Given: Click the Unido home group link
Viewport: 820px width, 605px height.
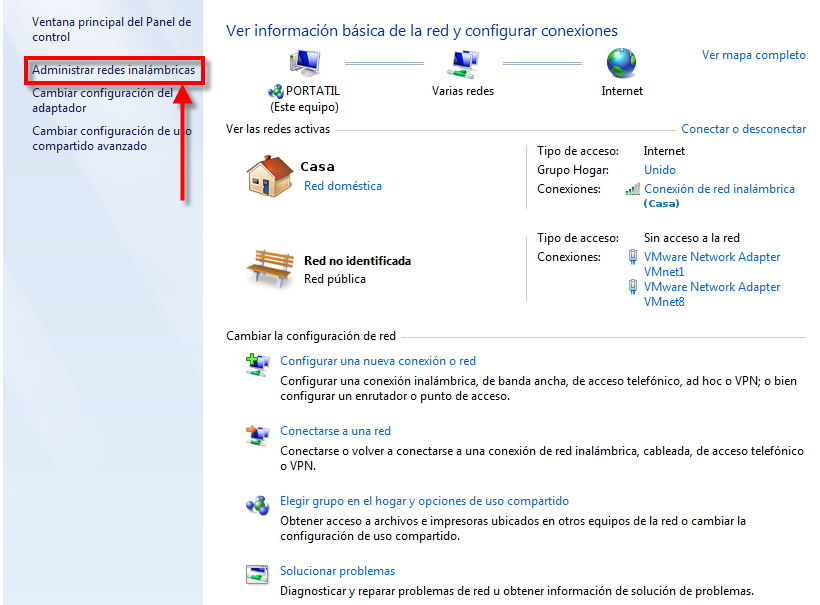Looking at the screenshot, I should tap(659, 170).
